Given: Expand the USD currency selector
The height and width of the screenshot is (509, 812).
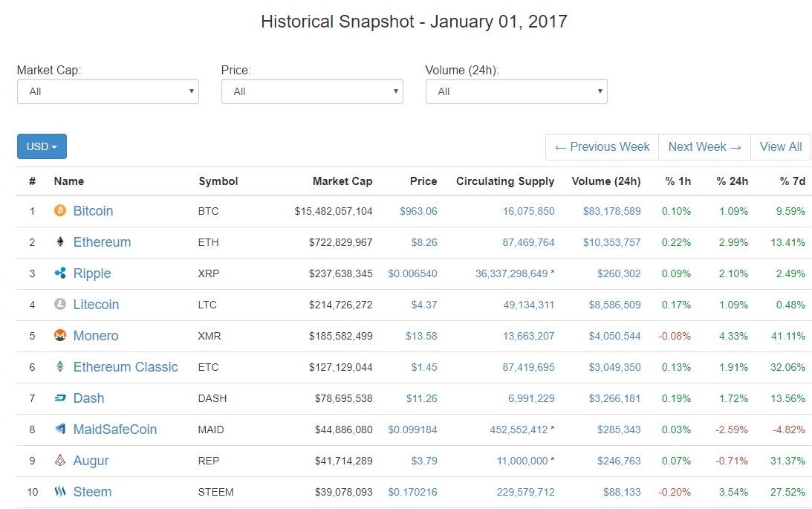Looking at the screenshot, I should tap(42, 146).
